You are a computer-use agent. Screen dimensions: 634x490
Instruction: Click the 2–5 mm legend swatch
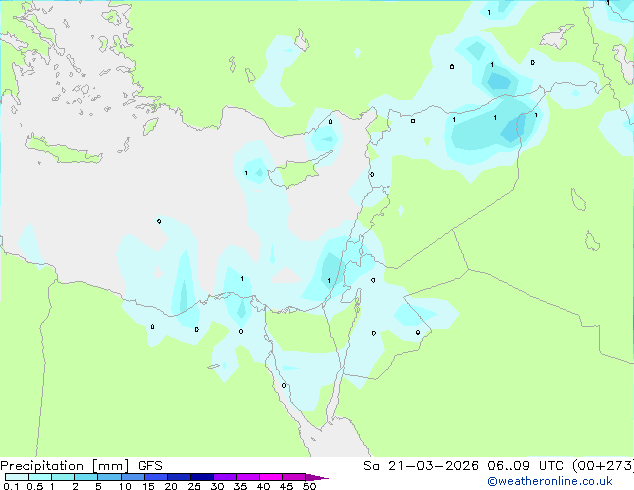[86, 477]
